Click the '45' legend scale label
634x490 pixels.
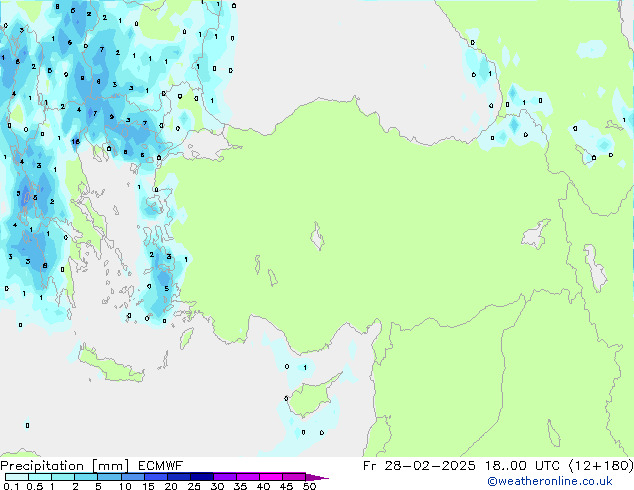[x=286, y=486]
